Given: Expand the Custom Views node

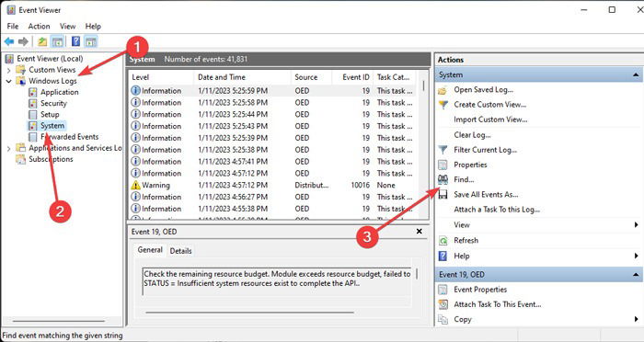Looking at the screenshot, I should coord(8,70).
